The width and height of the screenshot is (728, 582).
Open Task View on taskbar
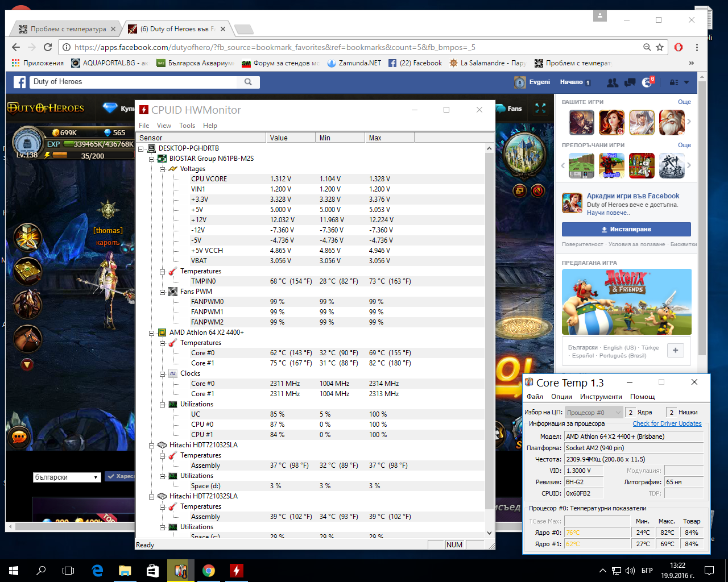pyautogui.click(x=68, y=570)
